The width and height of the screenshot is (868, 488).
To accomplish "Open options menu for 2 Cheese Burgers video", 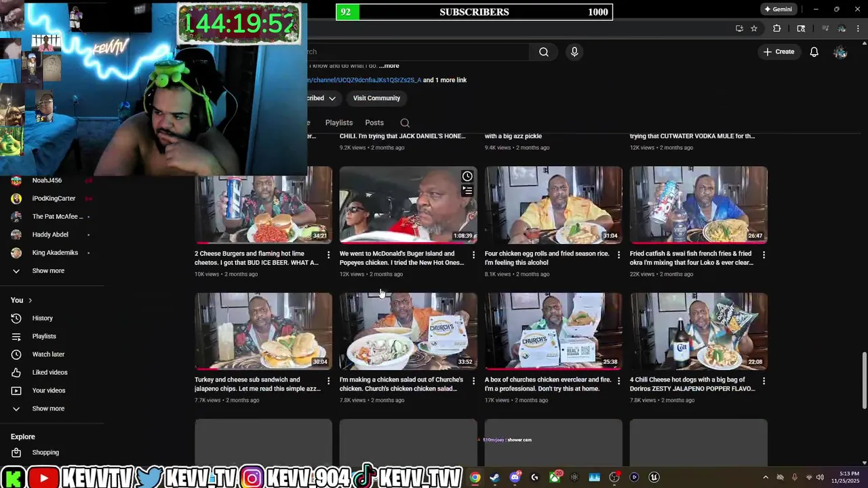I will click(x=329, y=255).
